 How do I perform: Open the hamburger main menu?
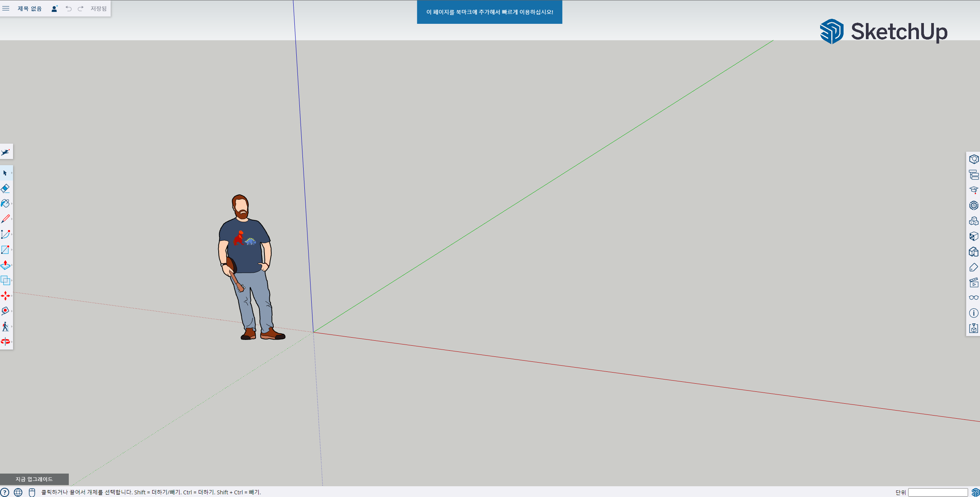pos(6,8)
